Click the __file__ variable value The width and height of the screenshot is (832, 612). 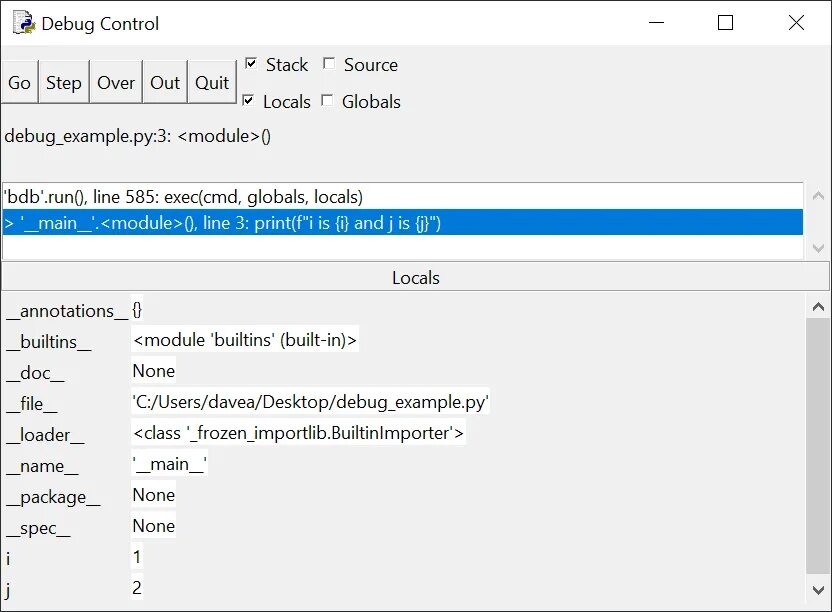tap(310, 401)
